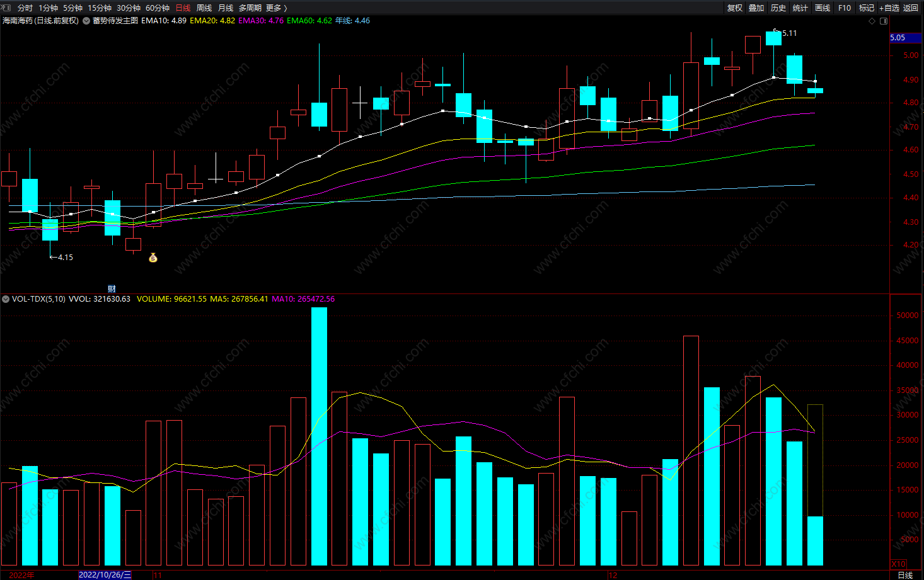Switch to the 周线 weekly tab
This screenshot has width=924, height=580.
click(204, 8)
